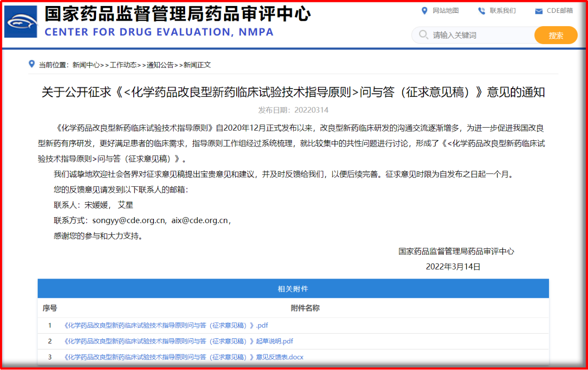Open the 联系我们 link
This screenshot has width=588, height=370.
click(503, 11)
